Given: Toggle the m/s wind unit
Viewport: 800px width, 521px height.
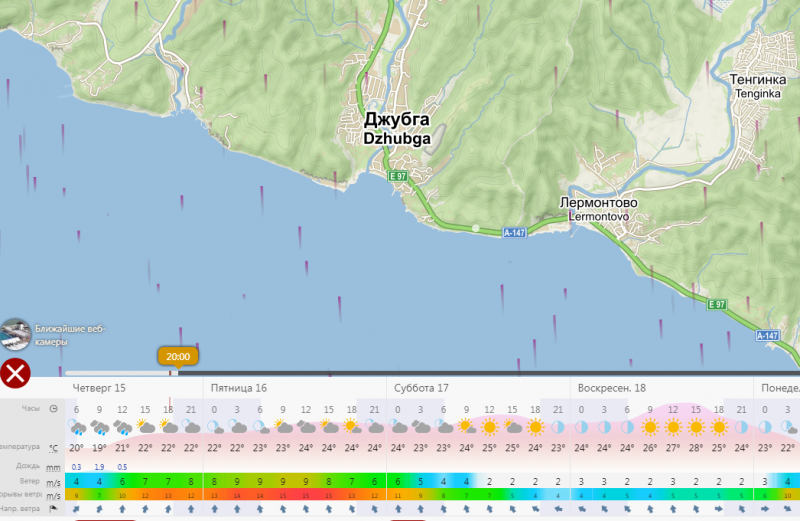Looking at the screenshot, I should (53, 481).
